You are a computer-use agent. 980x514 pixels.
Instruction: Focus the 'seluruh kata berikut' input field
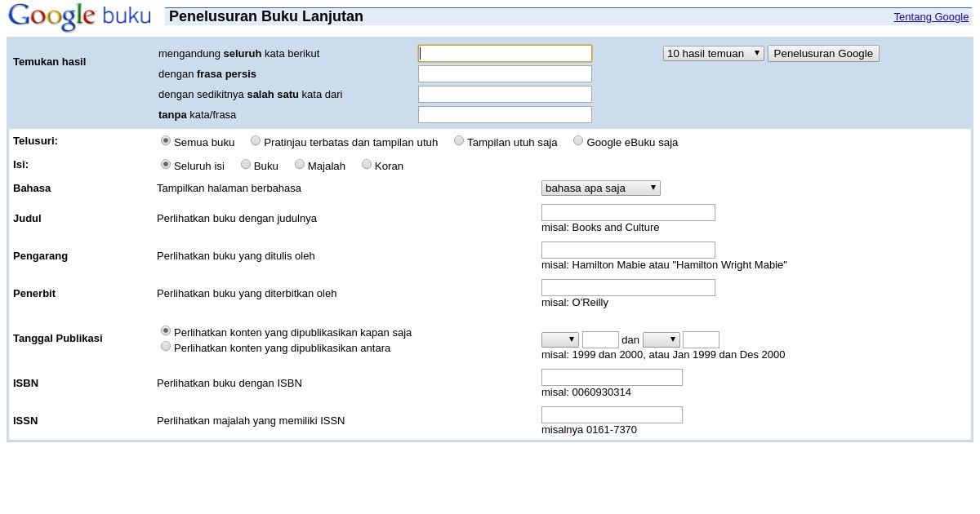click(x=505, y=53)
